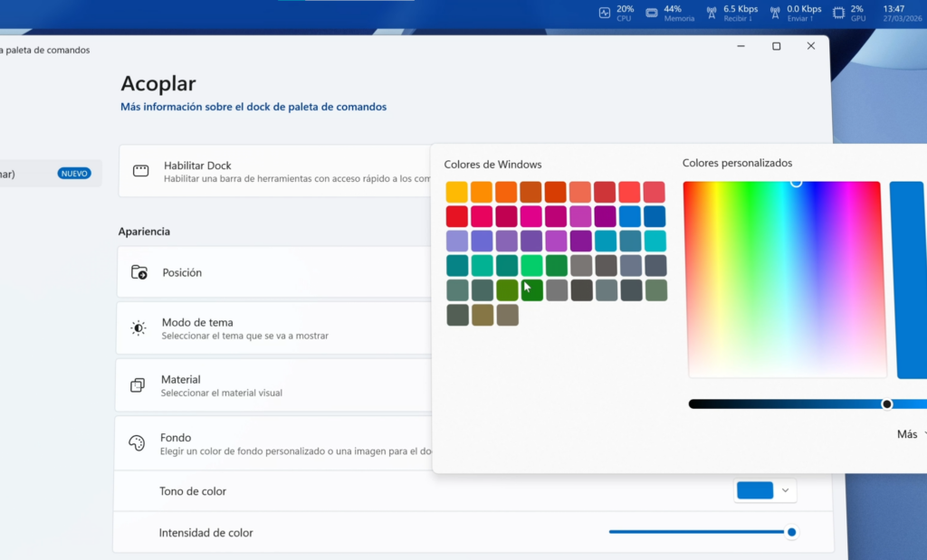Screen dimensions: 927x560
Task: Click the Material visual icon
Action: pos(138,384)
